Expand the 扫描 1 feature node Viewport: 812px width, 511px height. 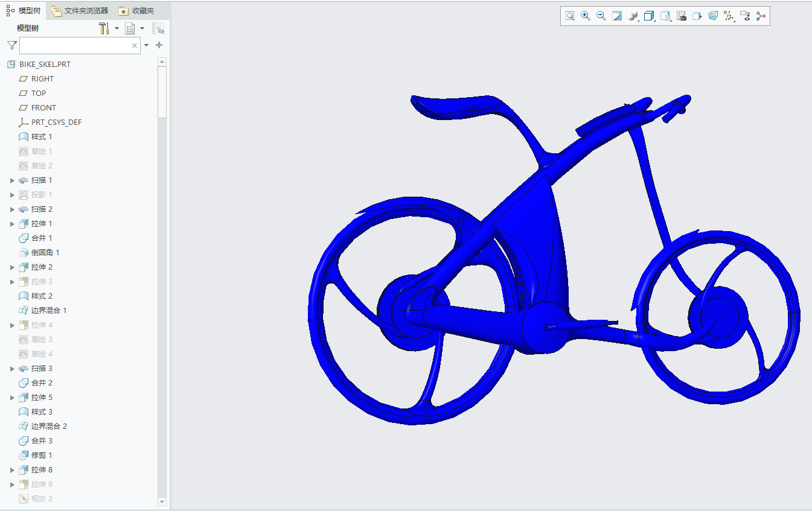point(12,180)
